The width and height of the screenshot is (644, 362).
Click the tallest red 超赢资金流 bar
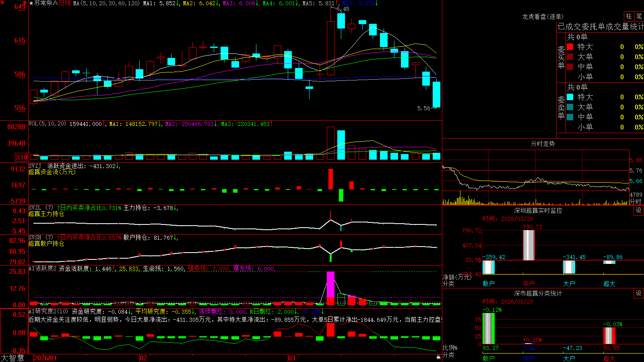pyautogui.click(x=330, y=179)
